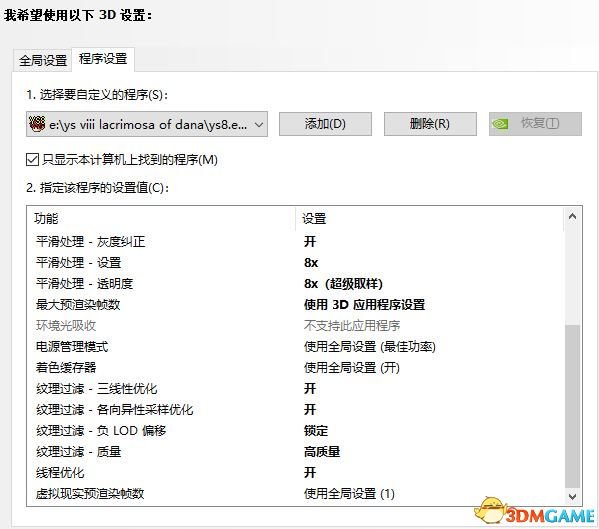Click the 锁定 value for 负 LOD 偏移
The height and width of the screenshot is (529, 599).
pos(316,431)
